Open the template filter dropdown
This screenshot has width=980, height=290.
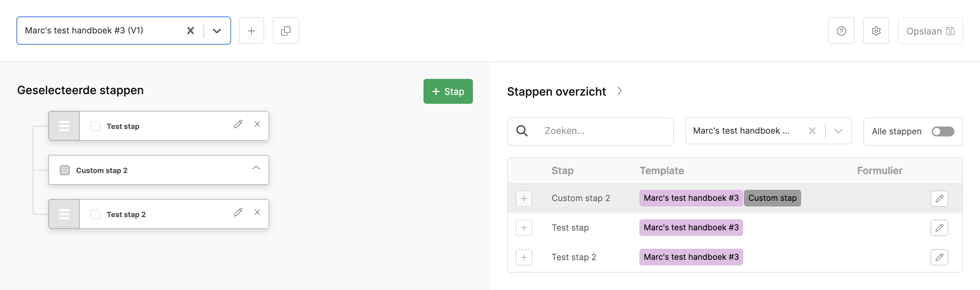(838, 131)
